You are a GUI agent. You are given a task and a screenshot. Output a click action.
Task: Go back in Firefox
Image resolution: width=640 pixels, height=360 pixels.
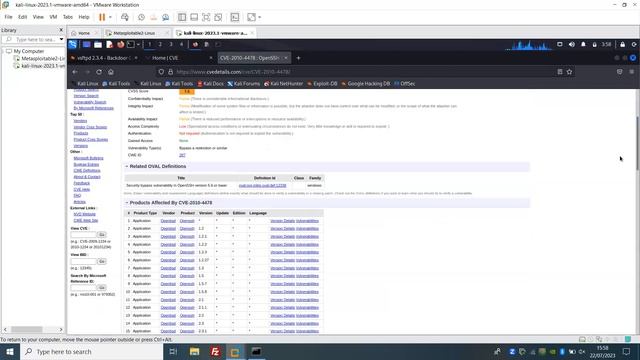pyautogui.click(x=75, y=72)
